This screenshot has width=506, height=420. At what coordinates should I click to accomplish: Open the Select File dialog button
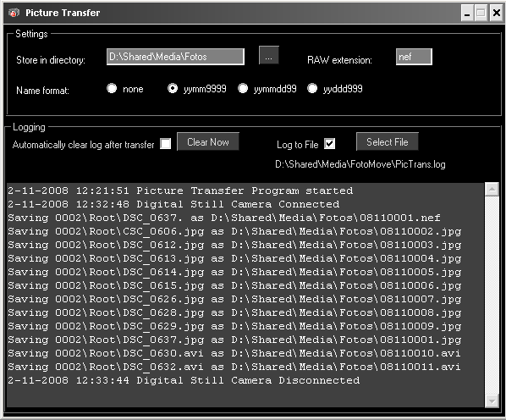pos(388,141)
